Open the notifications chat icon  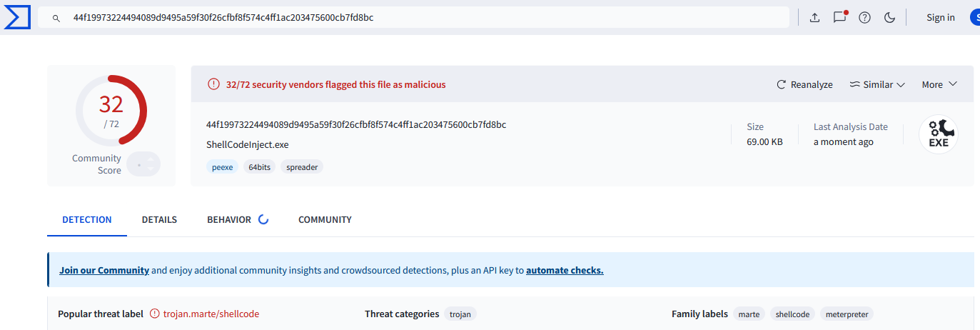[839, 18]
